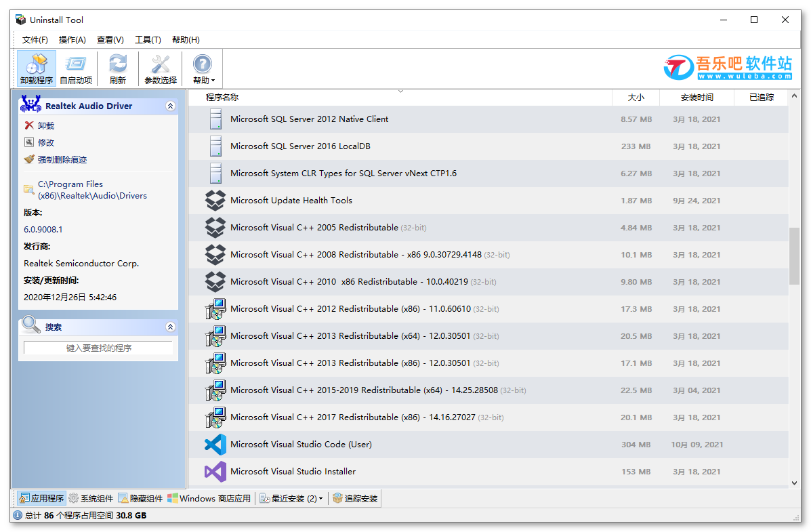
Task: Click icon of Visual C++ 2013 Redistributable (x86)
Action: (215, 363)
